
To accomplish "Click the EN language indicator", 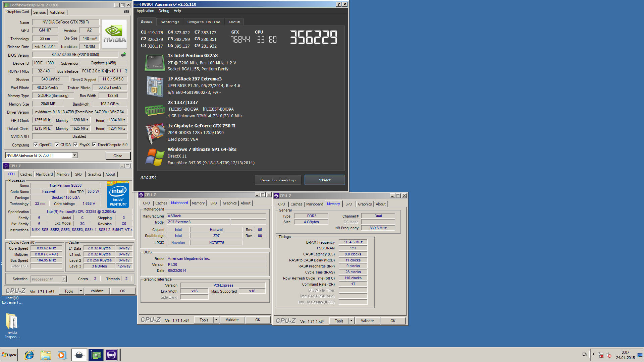I will [x=585, y=354].
